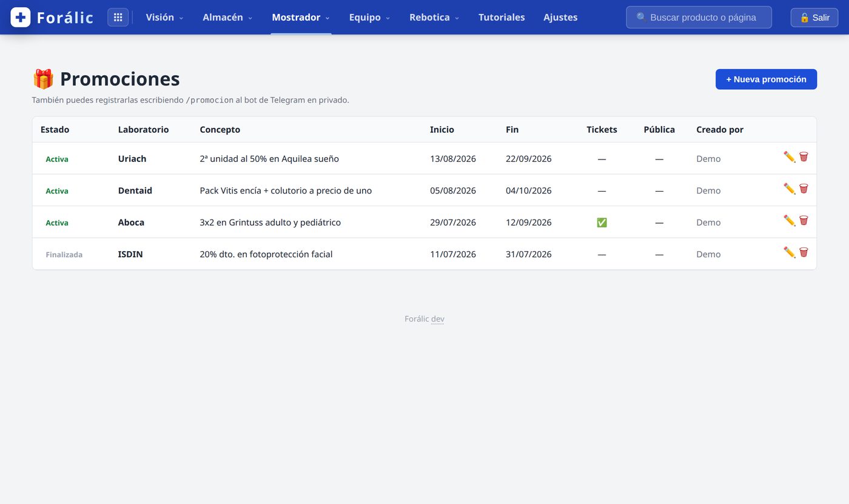The image size is (849, 504).
Task: Click start date 11/07/2026
Action: [453, 254]
